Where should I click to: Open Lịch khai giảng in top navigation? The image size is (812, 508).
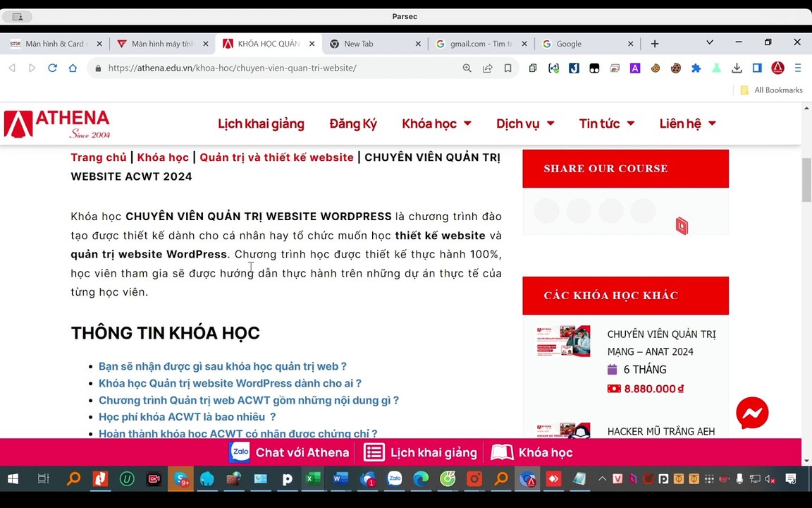261,123
